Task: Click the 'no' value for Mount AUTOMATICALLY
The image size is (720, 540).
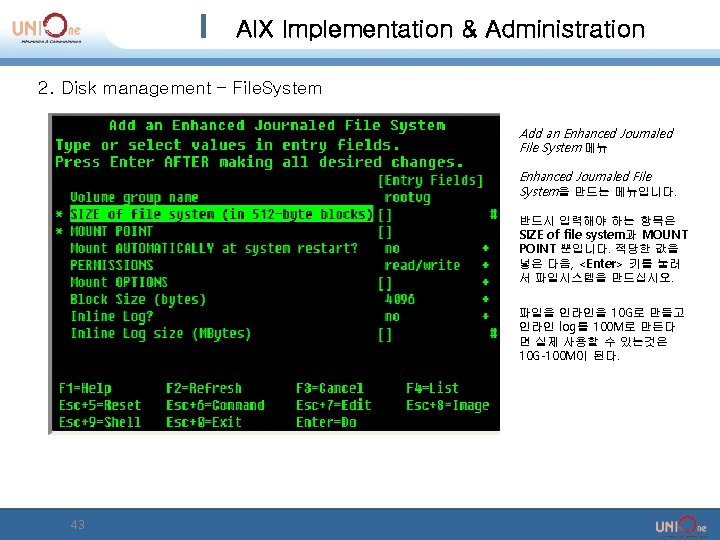Action: pyautogui.click(x=392, y=249)
